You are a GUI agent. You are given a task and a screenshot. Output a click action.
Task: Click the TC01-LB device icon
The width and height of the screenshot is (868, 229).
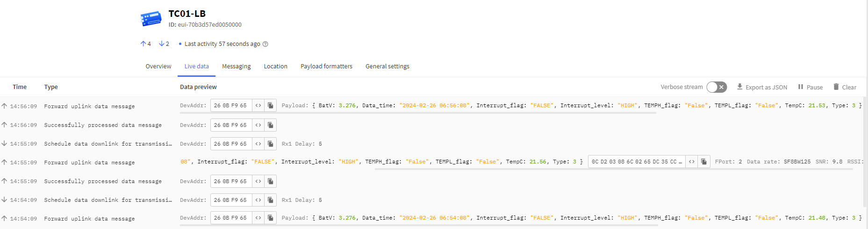[151, 19]
